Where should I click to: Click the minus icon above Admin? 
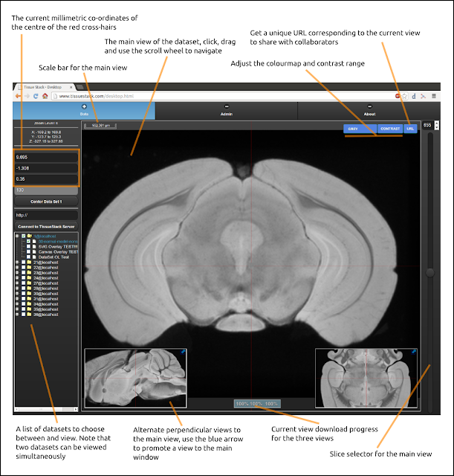click(x=227, y=106)
